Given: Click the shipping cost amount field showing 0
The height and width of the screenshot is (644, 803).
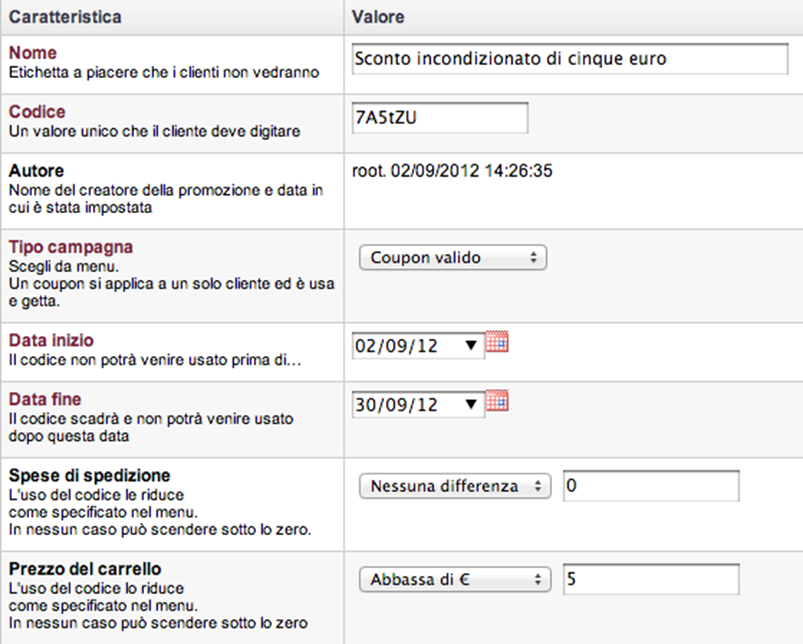Looking at the screenshot, I should (650, 486).
